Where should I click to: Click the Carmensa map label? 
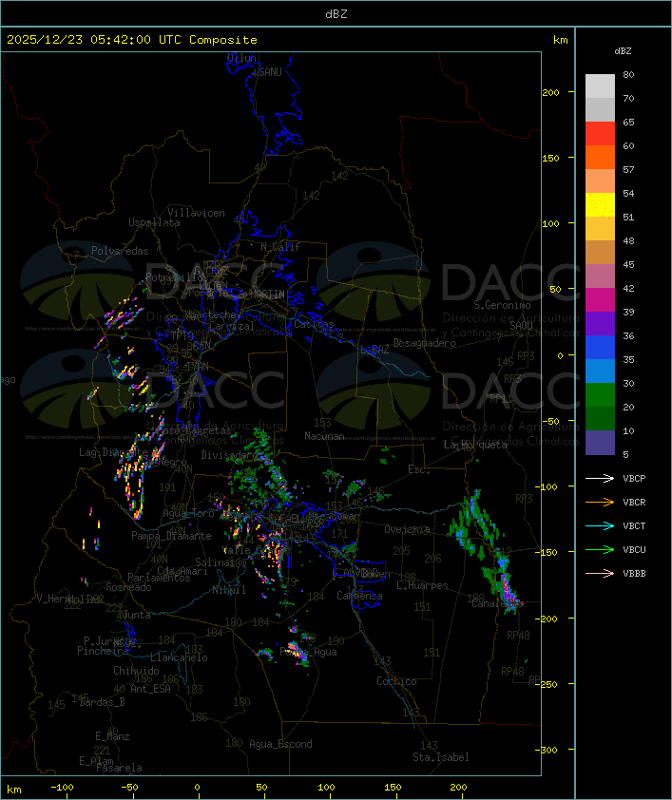tap(359, 596)
